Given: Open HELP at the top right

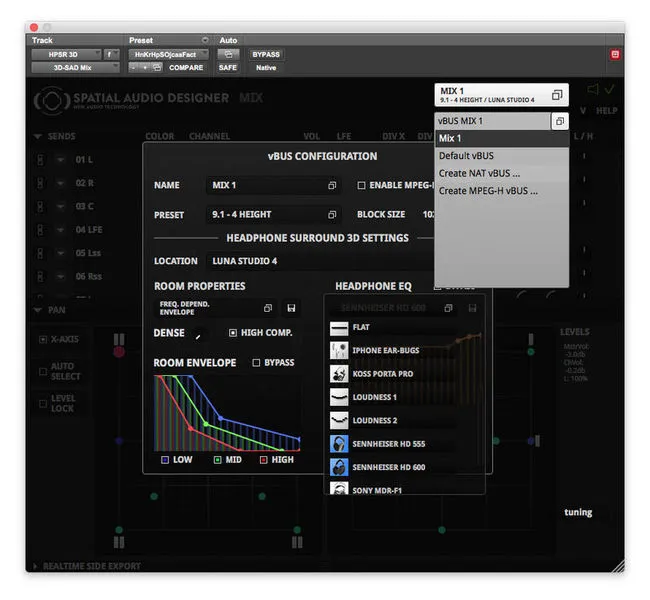Looking at the screenshot, I should pos(606,111).
